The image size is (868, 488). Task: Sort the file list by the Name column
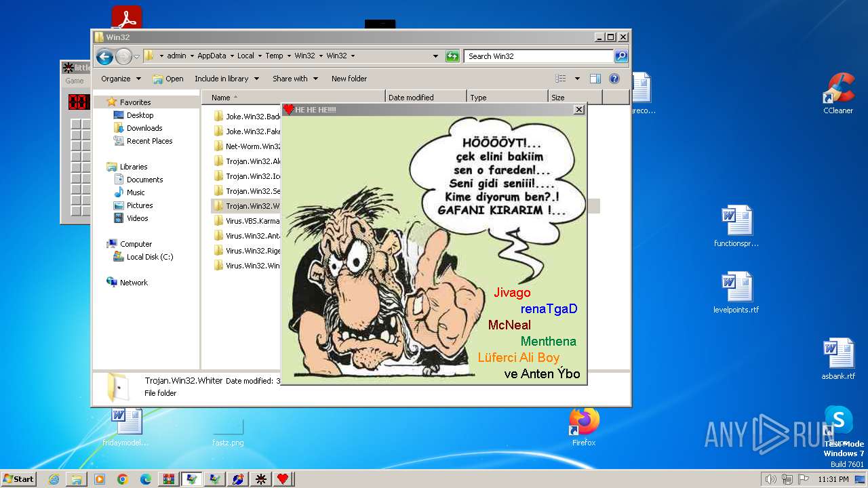[293, 98]
